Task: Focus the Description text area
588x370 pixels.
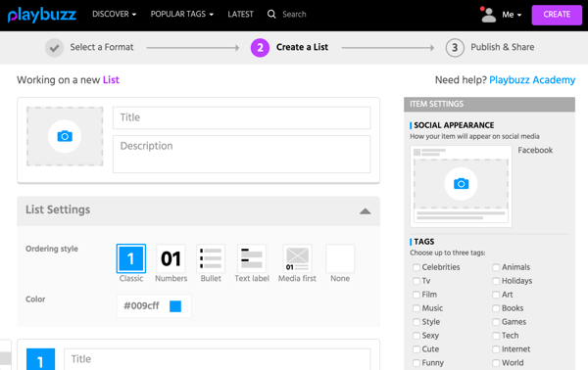Action: coord(241,154)
